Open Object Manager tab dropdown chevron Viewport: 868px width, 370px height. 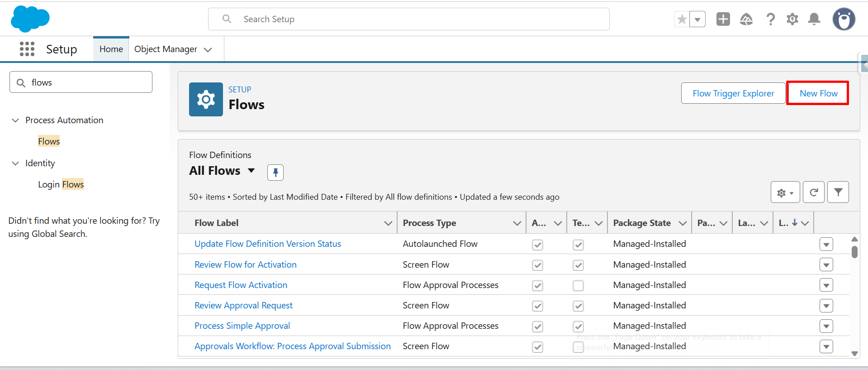208,49
